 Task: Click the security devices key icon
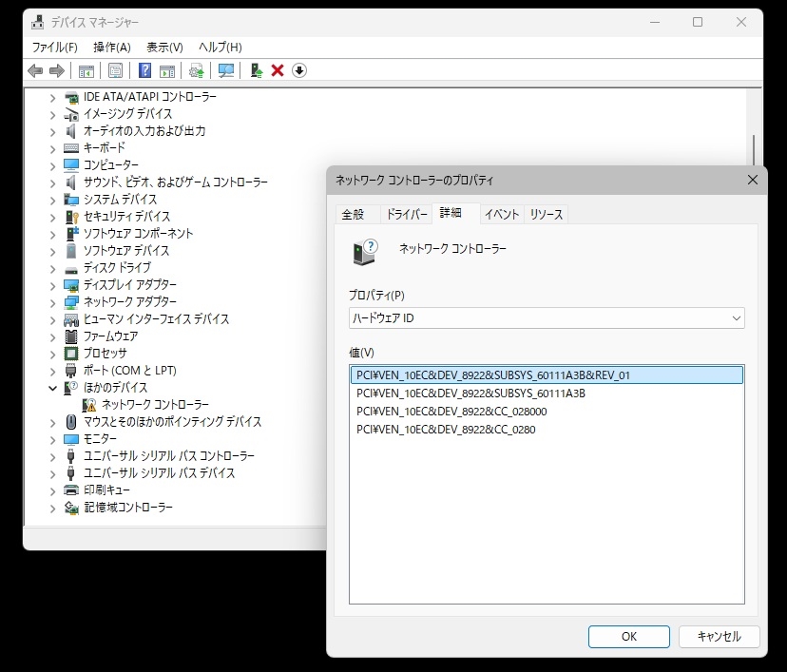(x=72, y=217)
